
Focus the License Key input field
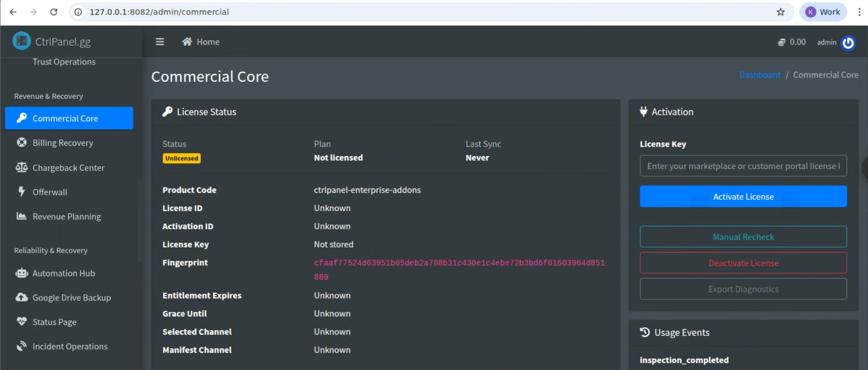click(743, 166)
